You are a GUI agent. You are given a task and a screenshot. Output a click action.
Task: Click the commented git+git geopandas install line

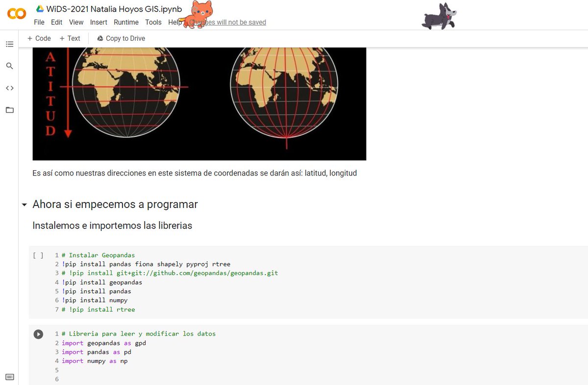click(170, 273)
